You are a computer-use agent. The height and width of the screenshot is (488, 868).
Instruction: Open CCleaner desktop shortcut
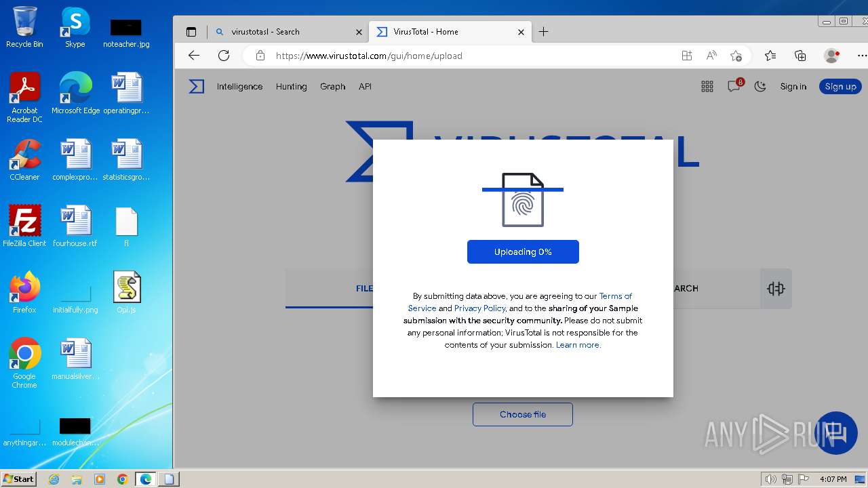[x=24, y=160]
